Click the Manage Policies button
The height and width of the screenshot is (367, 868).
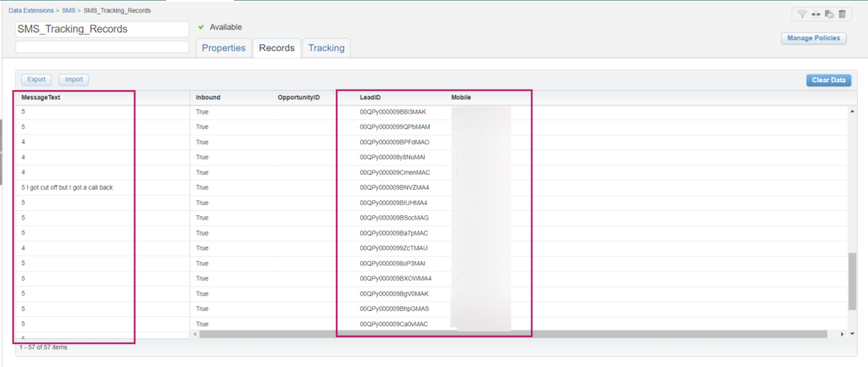(x=813, y=38)
